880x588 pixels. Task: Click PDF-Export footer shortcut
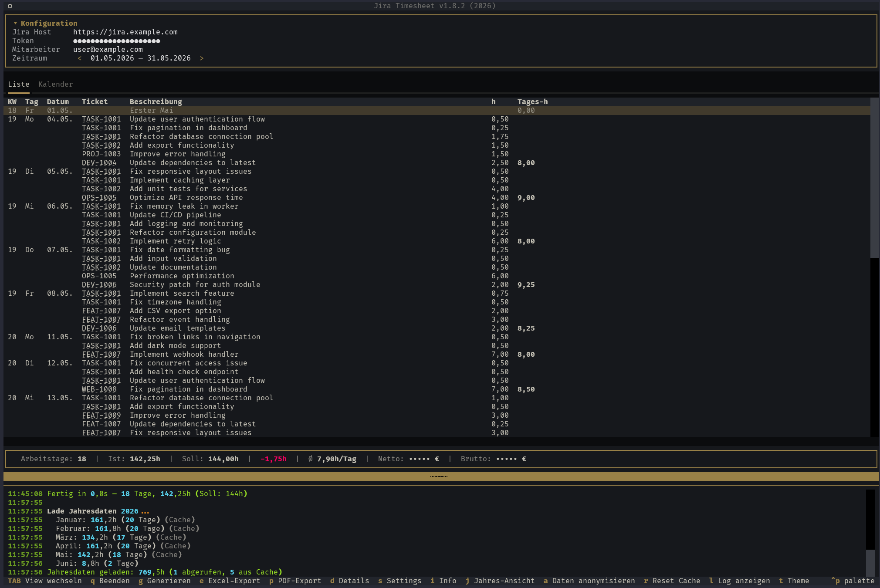295,581
